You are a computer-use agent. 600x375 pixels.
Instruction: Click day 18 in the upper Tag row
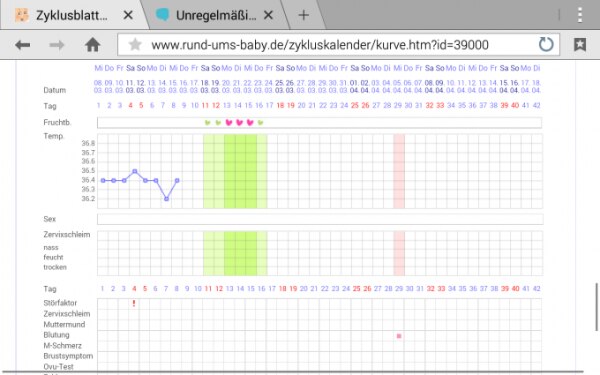pos(280,105)
